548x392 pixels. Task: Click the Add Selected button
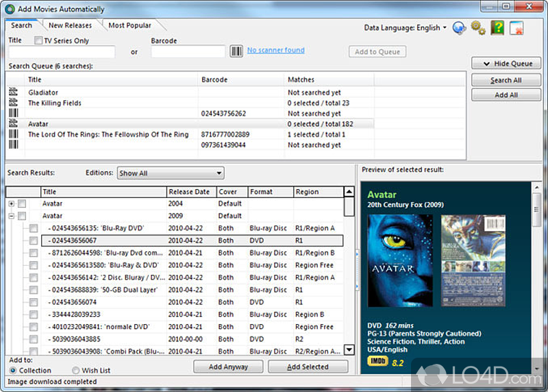308,367
